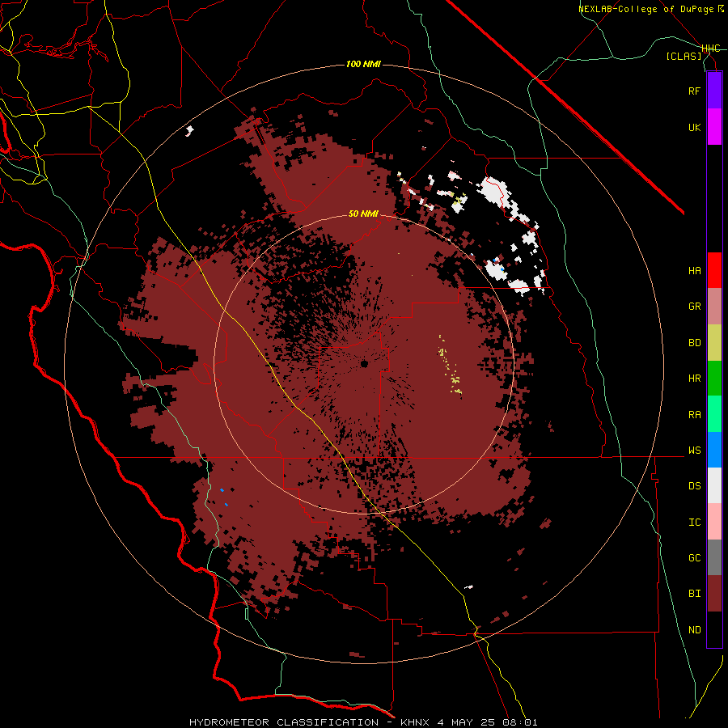Click the IC legend label
Screen dimensions: 728x728
[x=694, y=523]
